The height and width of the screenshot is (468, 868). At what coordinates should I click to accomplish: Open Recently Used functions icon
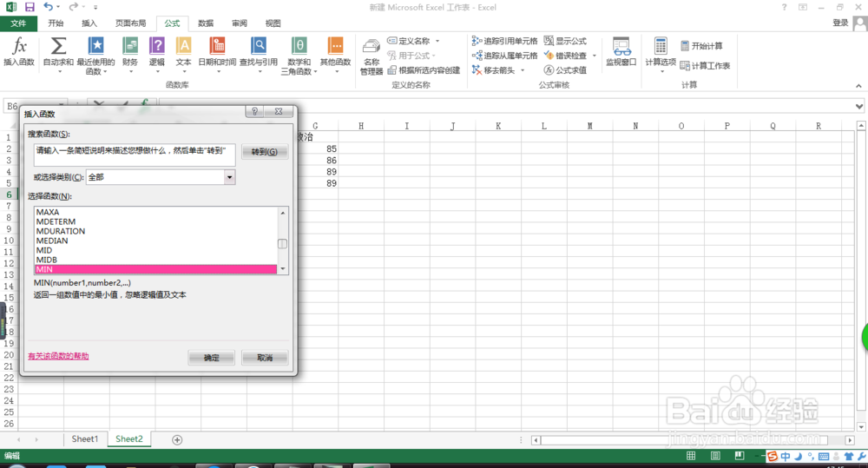click(x=95, y=55)
